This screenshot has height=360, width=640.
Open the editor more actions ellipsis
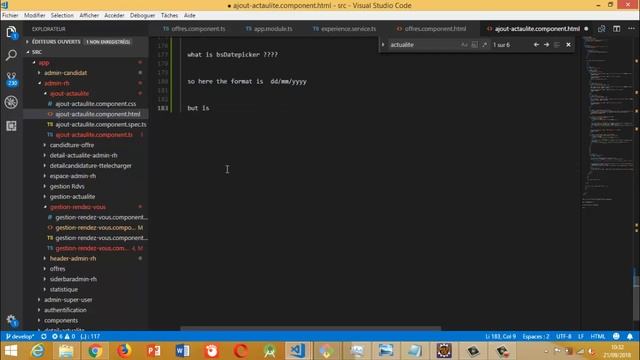(631, 29)
